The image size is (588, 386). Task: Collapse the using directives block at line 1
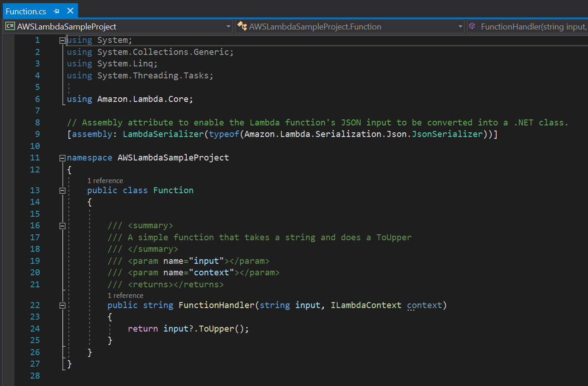click(62, 41)
